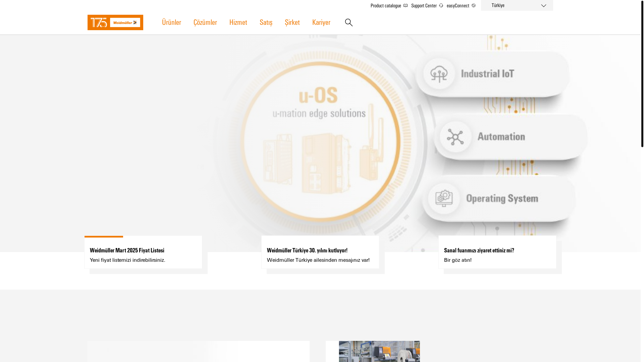The image size is (644, 362).
Task: Open the Hizmet menu
Action: click(x=238, y=22)
